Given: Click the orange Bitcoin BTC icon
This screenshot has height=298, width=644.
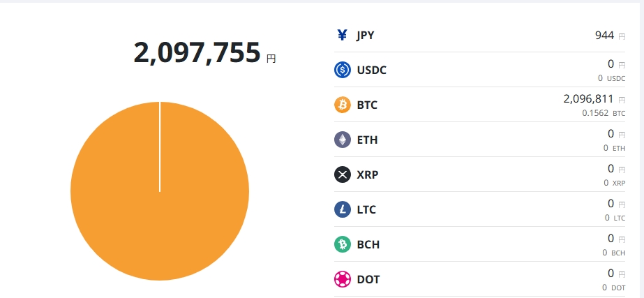Looking at the screenshot, I should coord(343,105).
